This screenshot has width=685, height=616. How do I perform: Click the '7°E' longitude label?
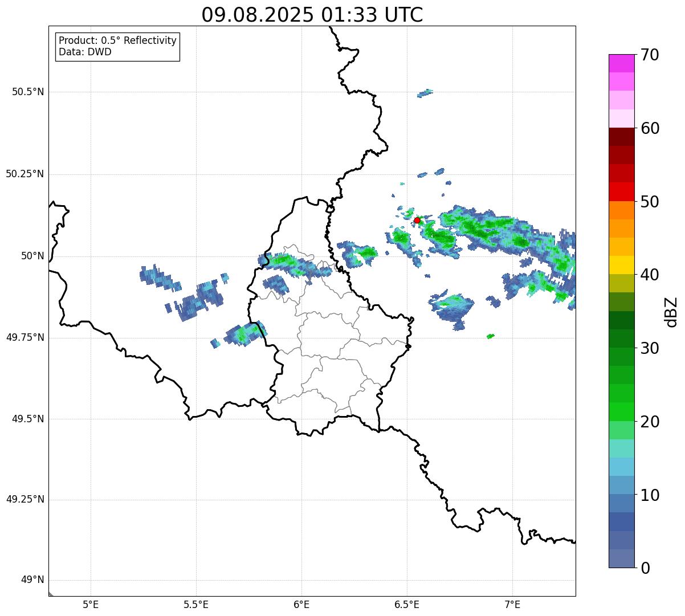[512, 605]
